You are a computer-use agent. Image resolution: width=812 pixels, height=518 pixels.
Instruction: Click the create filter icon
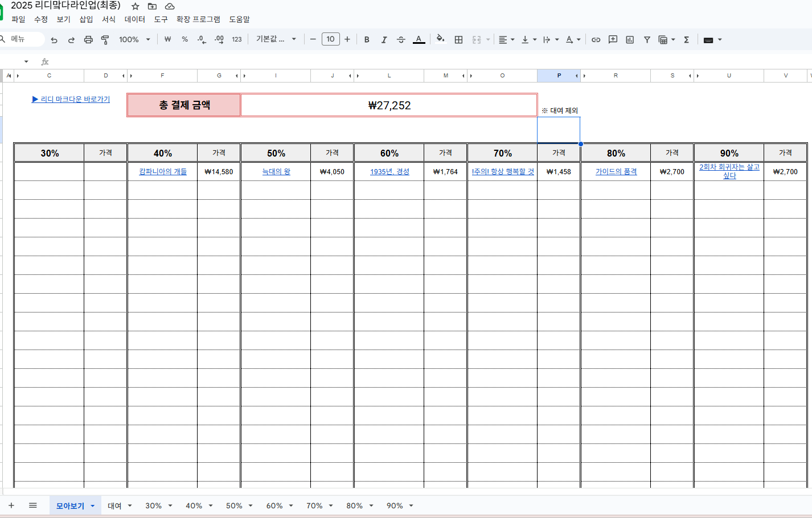pos(647,40)
